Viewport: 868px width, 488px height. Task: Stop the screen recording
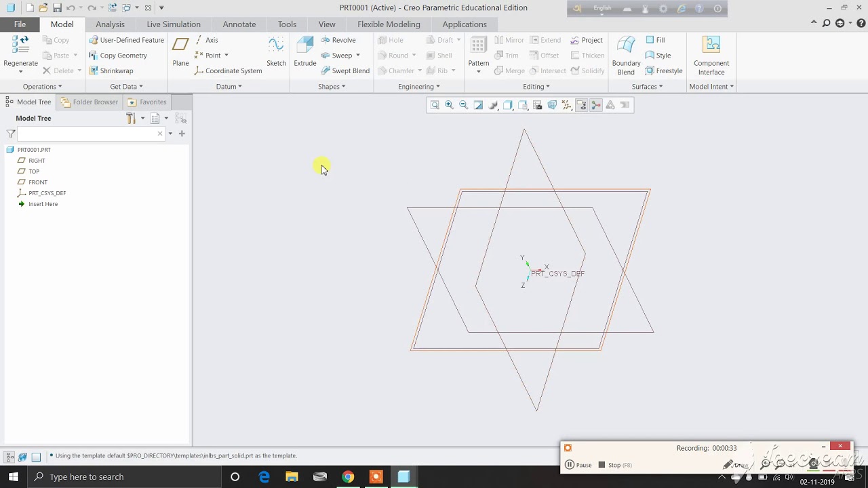614,465
